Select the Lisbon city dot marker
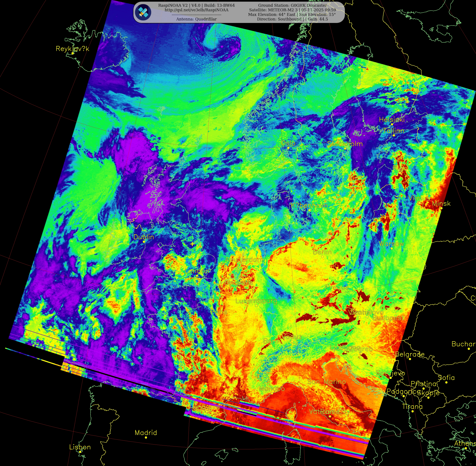 coord(80,452)
